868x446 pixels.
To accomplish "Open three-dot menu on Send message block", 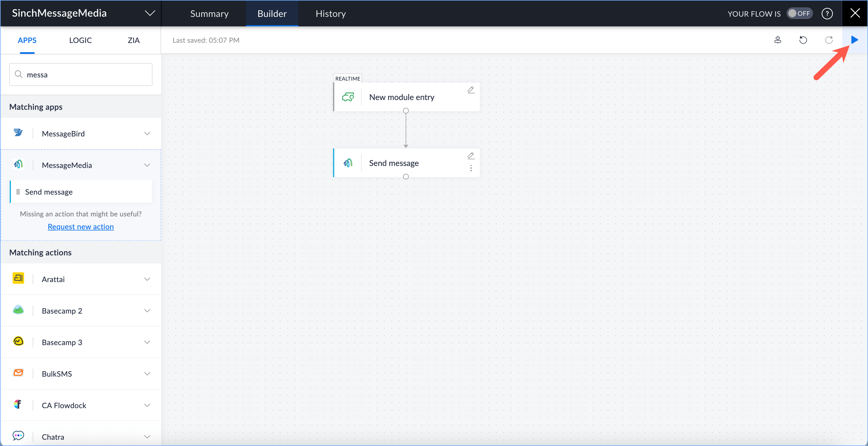I will 471,168.
